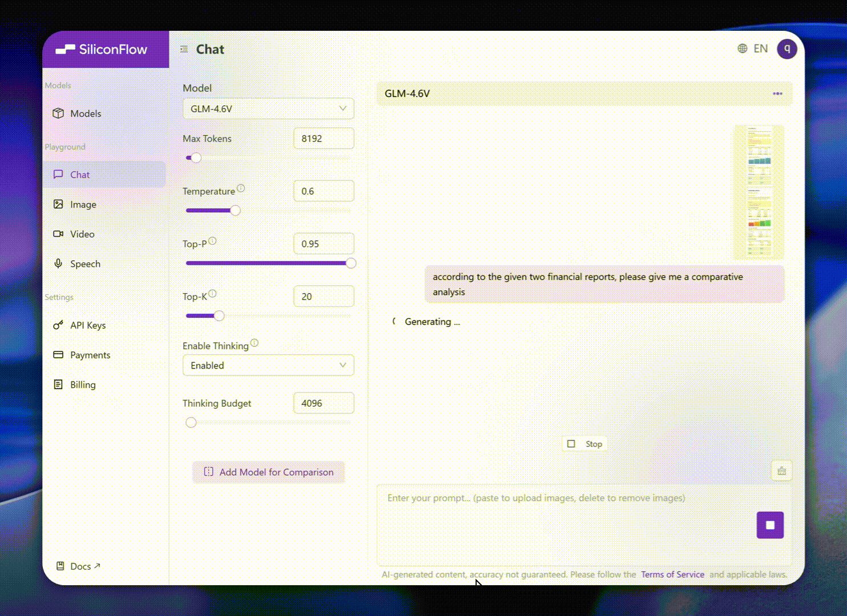Click the Temperature slider handle
Image resolution: width=847 pixels, height=616 pixels.
tap(235, 210)
